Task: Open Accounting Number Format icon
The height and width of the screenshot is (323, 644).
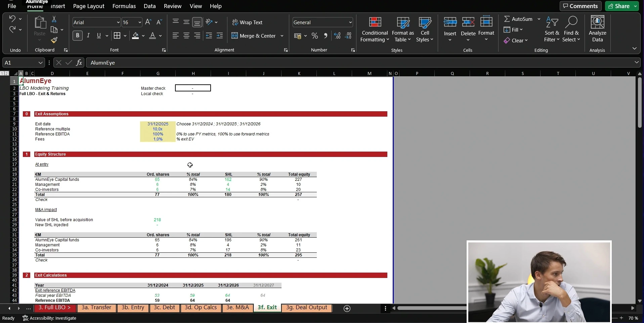Action: tap(298, 36)
